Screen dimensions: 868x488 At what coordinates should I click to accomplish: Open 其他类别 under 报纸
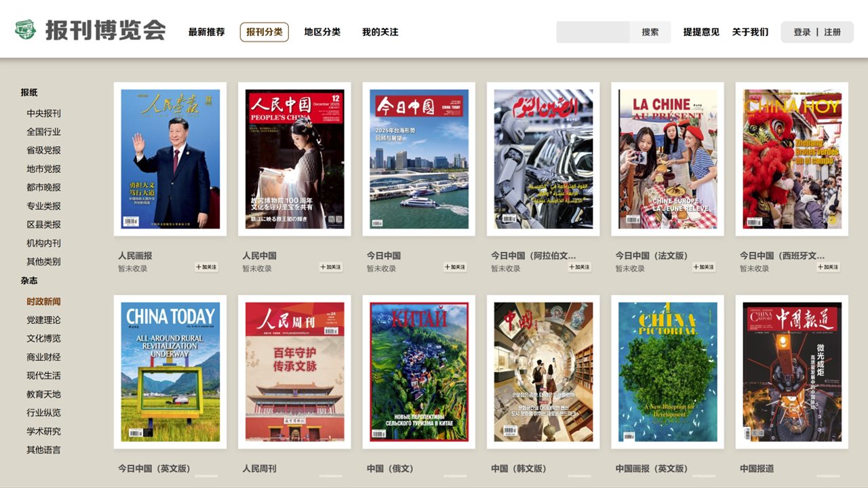coord(44,262)
